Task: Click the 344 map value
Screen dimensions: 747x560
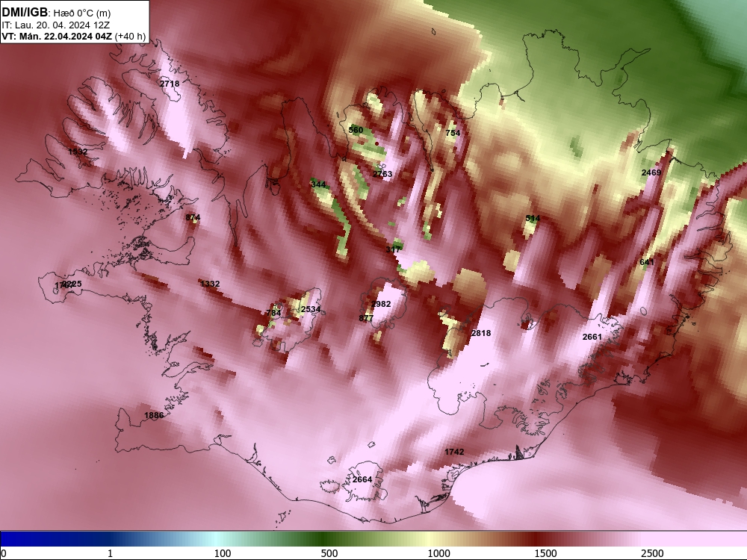Action: 318,184
